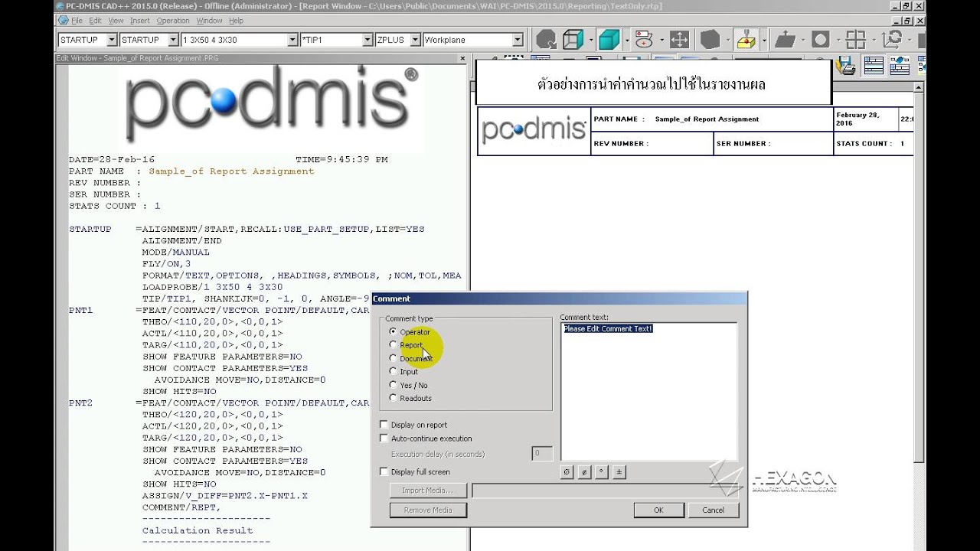
Task: Click PNT1 label in the edit window
Action: pos(80,311)
